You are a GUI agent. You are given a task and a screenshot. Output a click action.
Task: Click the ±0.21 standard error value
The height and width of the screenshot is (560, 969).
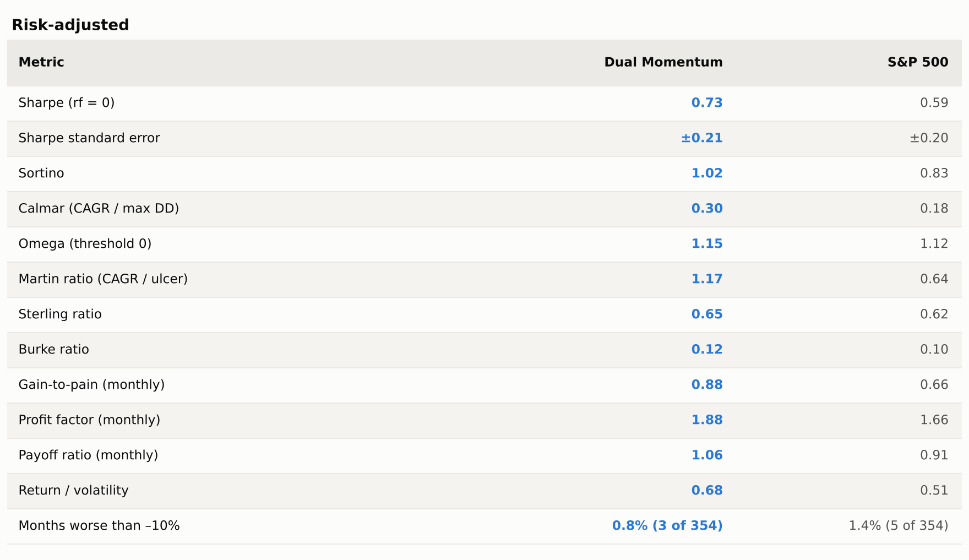(702, 138)
